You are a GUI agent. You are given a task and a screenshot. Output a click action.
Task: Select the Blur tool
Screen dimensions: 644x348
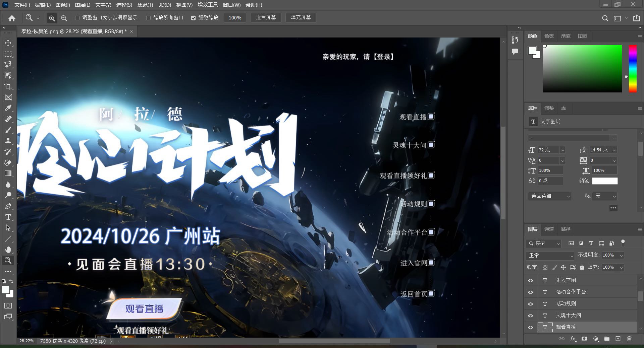tap(8, 185)
